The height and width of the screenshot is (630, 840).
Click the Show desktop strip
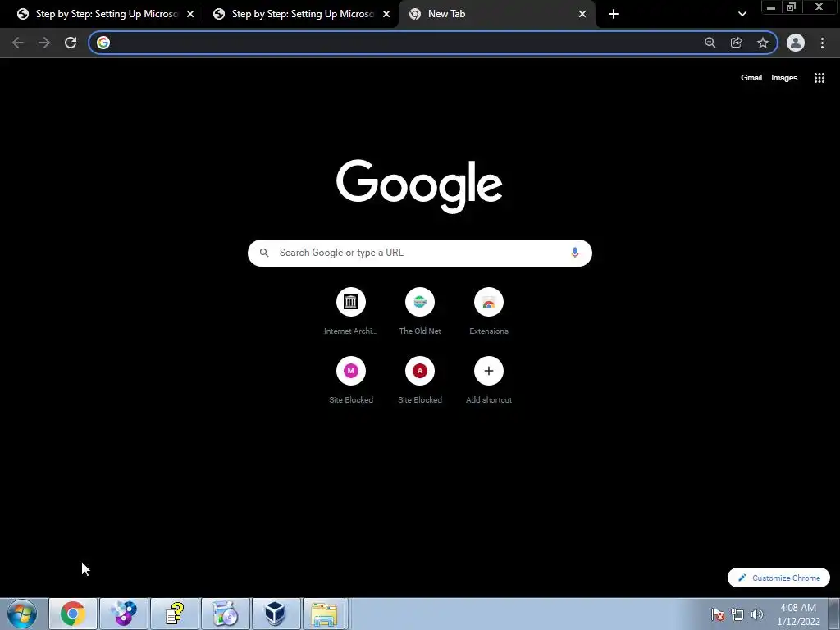pyautogui.click(x=834, y=614)
